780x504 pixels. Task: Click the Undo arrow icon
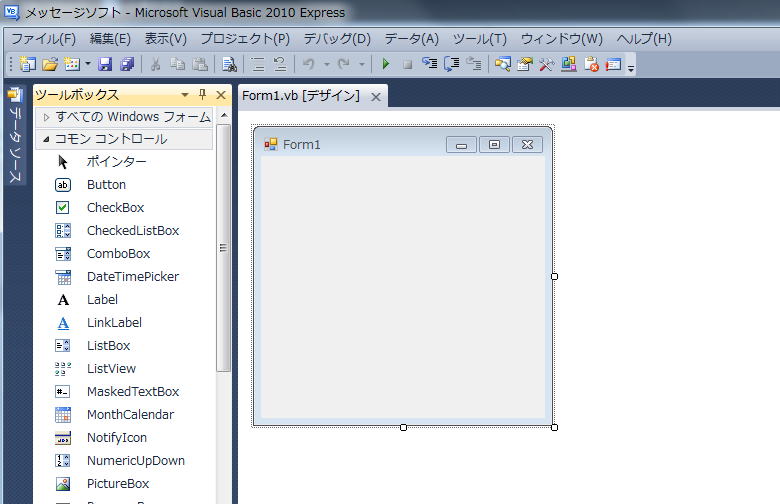309,64
